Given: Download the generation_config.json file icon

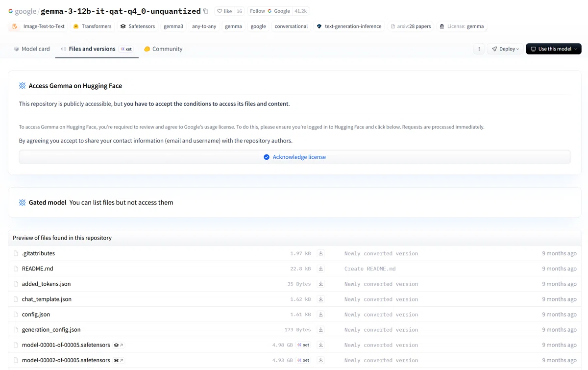Looking at the screenshot, I should 320,329.
